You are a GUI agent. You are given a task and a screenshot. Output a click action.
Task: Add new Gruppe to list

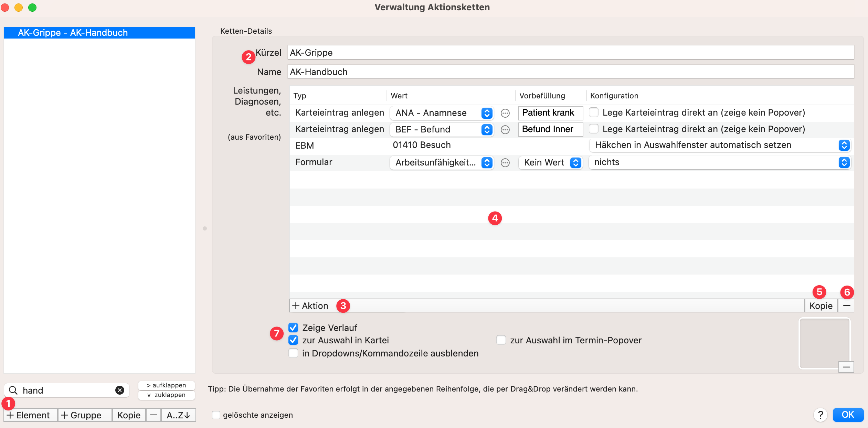pyautogui.click(x=85, y=415)
